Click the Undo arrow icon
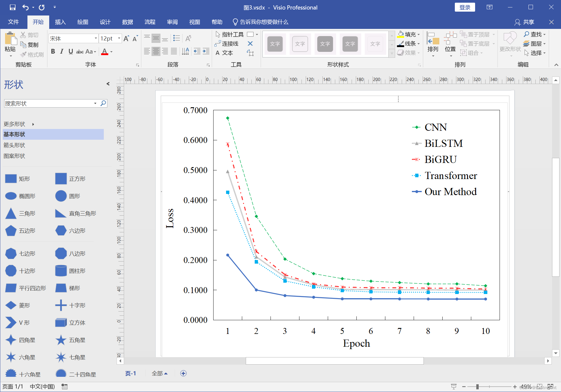 [25, 7]
